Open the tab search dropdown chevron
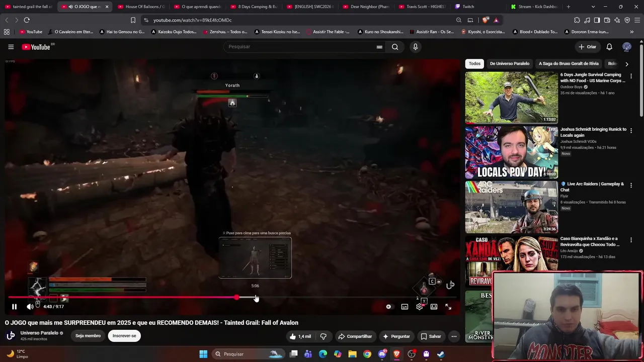 tap(593, 7)
